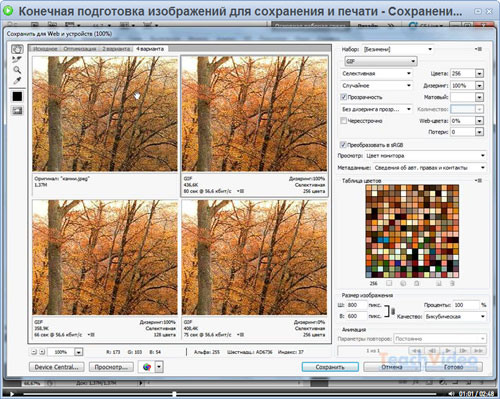Select the Eyedropper tool
This screenshot has width=500, height=399.
17,80
